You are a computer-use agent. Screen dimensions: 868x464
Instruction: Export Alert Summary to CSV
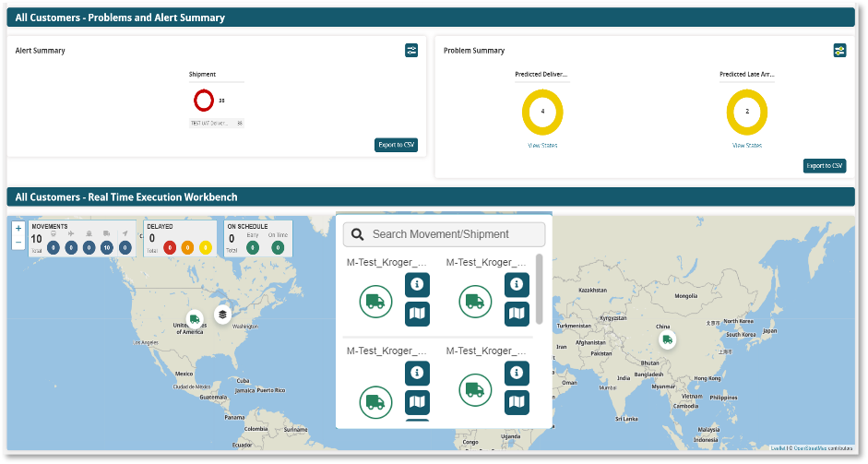[397, 145]
